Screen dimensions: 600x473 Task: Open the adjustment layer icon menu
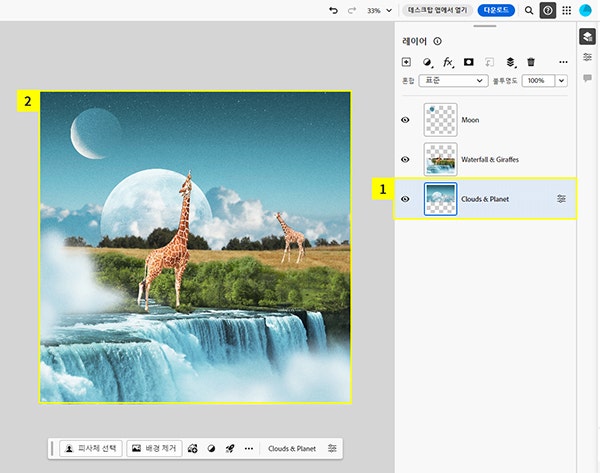click(427, 62)
